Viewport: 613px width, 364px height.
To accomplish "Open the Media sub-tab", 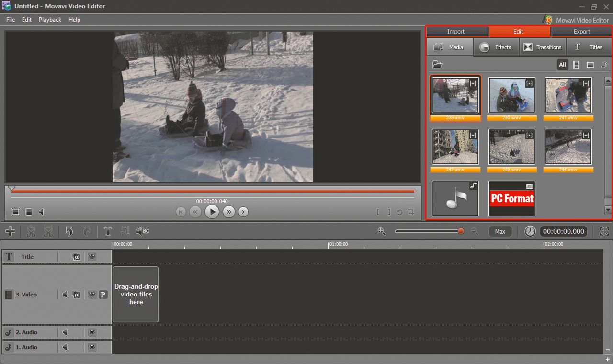I will tap(450, 47).
